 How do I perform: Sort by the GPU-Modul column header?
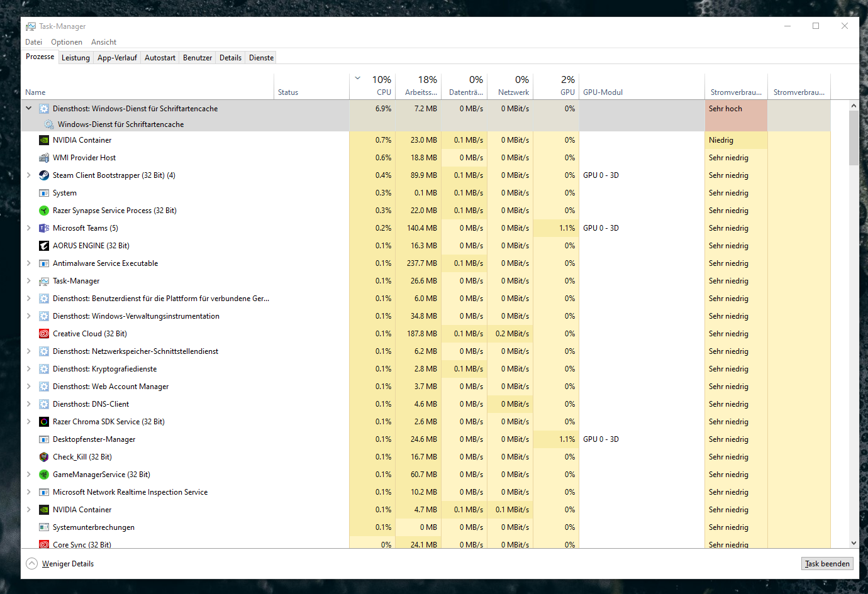(x=642, y=87)
